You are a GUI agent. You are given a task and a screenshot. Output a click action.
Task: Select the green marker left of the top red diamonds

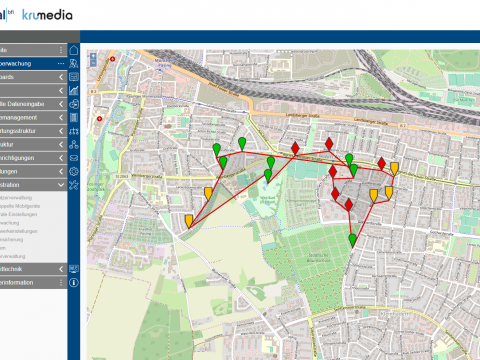242,143
